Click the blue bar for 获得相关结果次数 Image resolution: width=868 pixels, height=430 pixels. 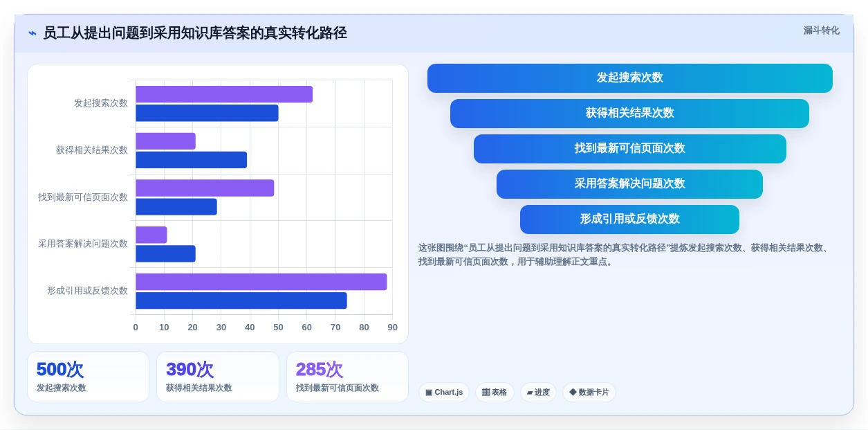[191, 160]
